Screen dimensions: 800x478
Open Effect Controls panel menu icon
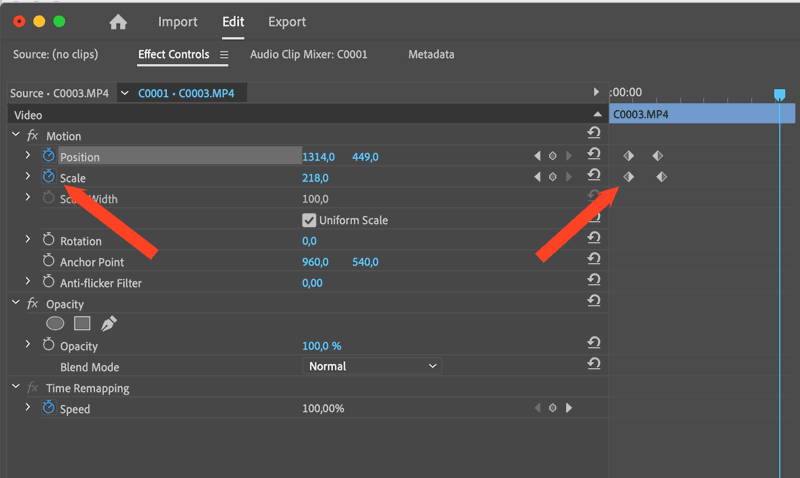click(224, 55)
